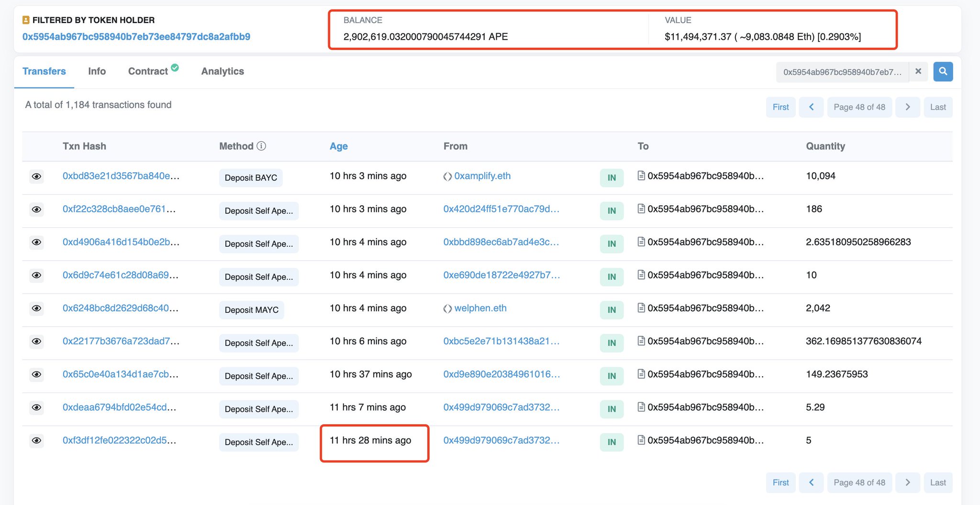
Task: Click the blue search icon button
Action: [x=943, y=71]
